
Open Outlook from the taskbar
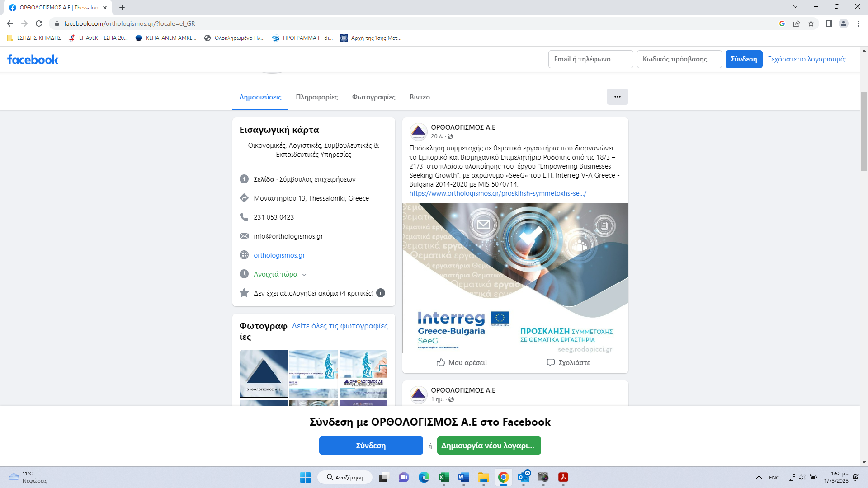[524, 477]
